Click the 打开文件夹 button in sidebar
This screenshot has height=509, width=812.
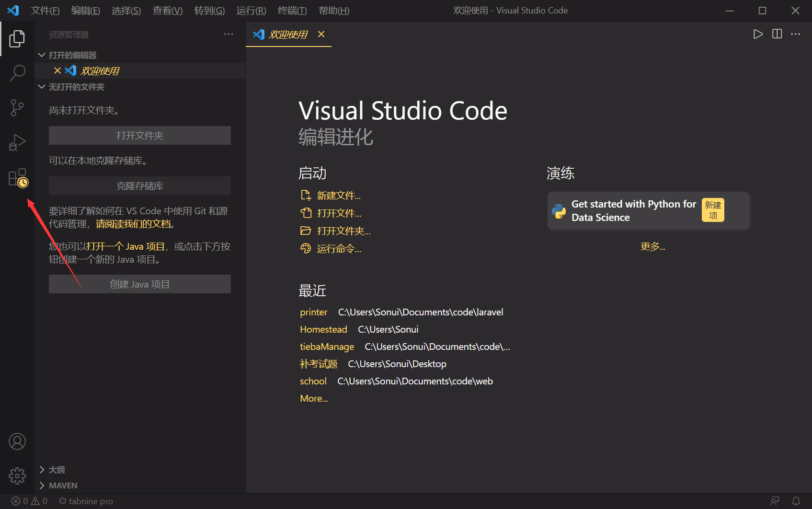coord(140,136)
